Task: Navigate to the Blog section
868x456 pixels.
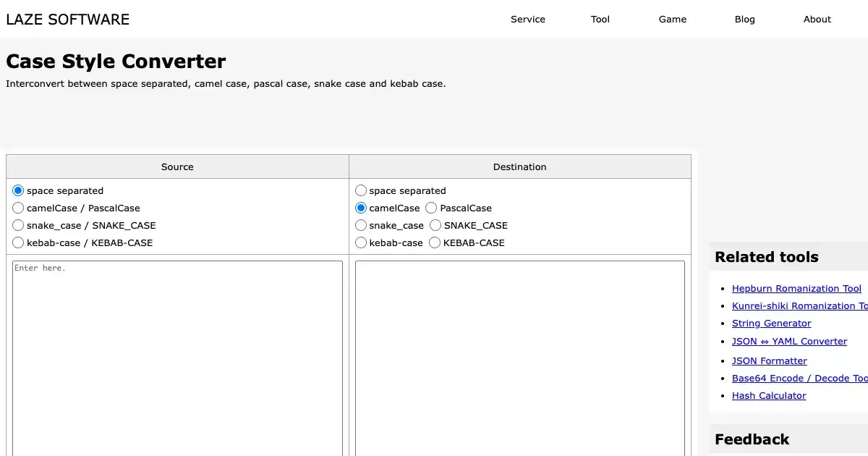Action: [x=744, y=20]
